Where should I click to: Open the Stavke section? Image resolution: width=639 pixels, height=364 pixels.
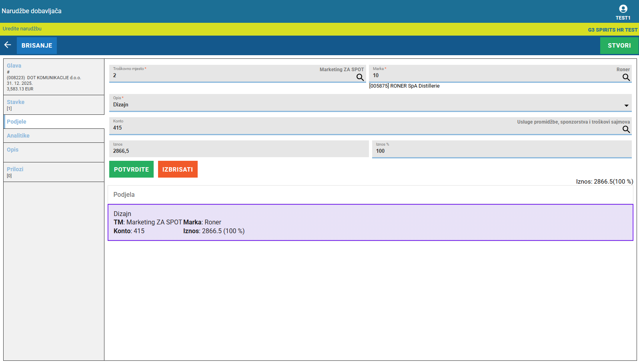click(16, 102)
